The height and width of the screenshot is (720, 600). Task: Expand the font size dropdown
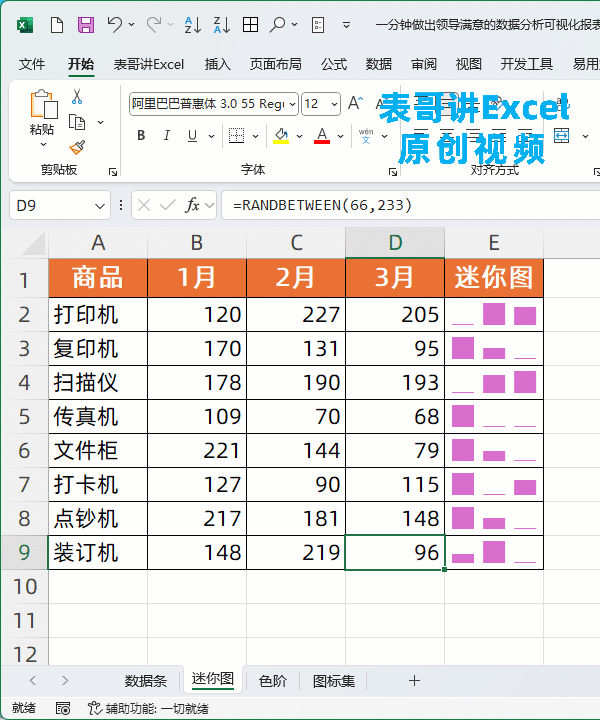[334, 104]
